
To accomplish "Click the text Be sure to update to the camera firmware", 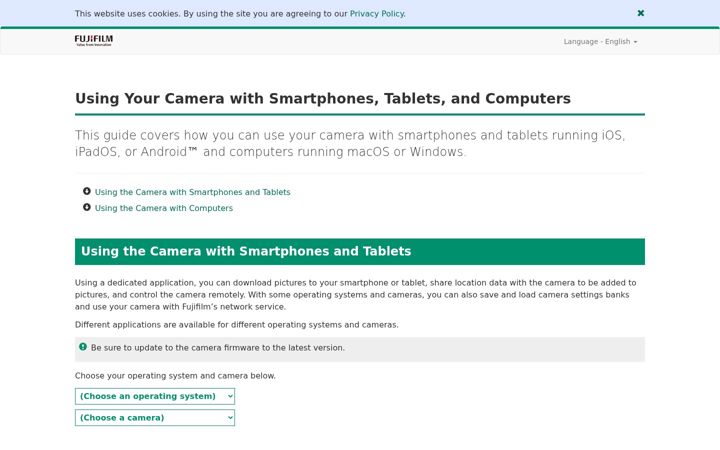I will tap(218, 348).
